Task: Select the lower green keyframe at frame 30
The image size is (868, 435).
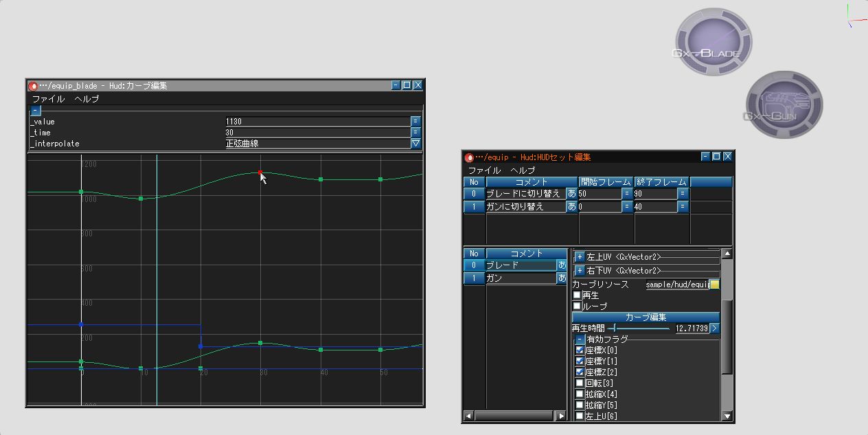Action: pos(260,342)
